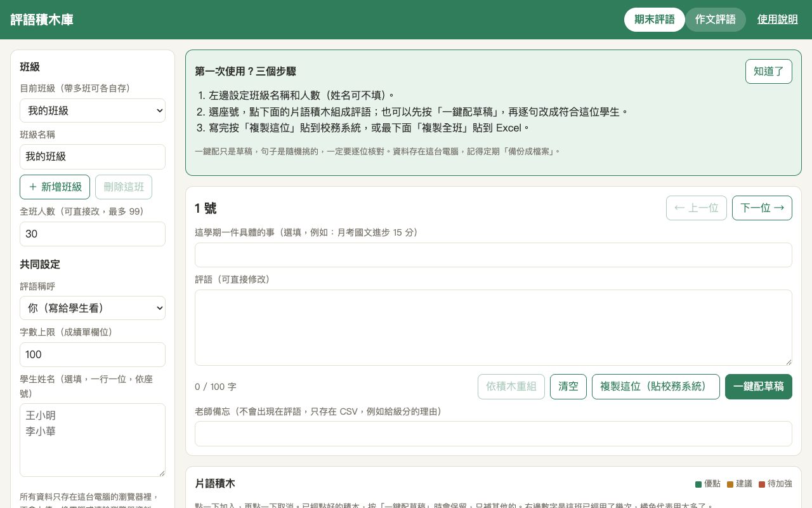Click the 0 / 100 字 counter

pos(216,387)
